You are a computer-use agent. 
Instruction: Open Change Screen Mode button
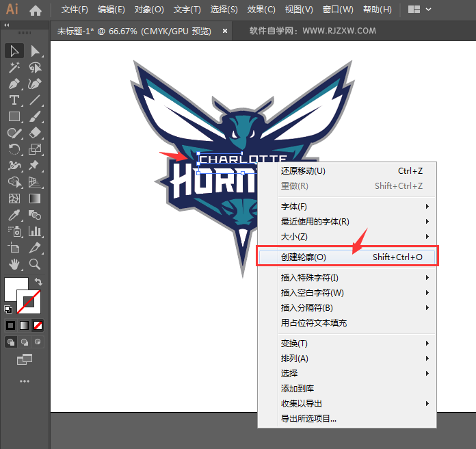(25, 359)
